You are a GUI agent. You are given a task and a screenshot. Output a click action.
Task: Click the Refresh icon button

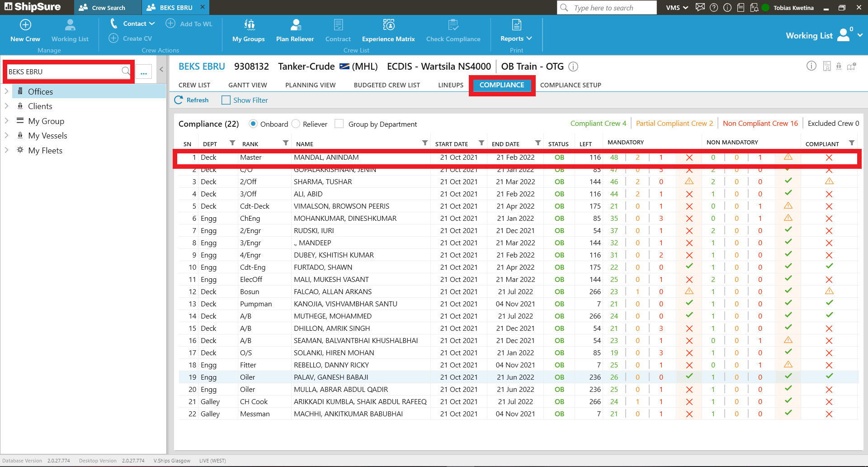point(179,100)
